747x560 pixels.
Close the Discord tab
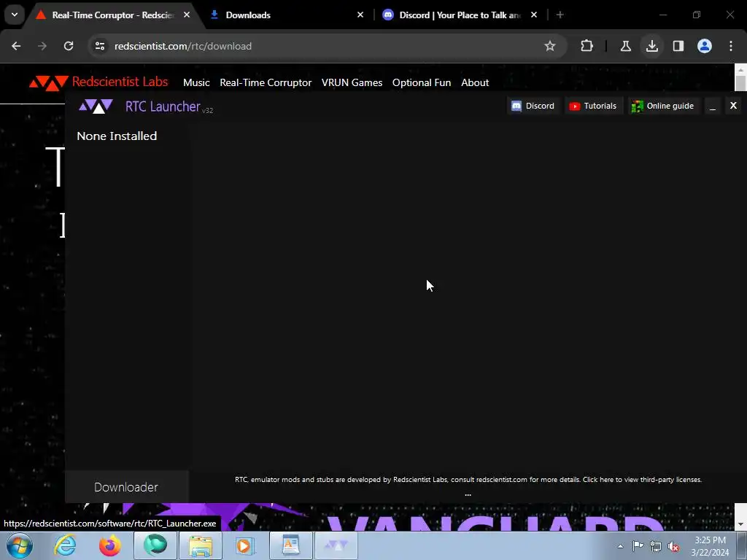533,15
